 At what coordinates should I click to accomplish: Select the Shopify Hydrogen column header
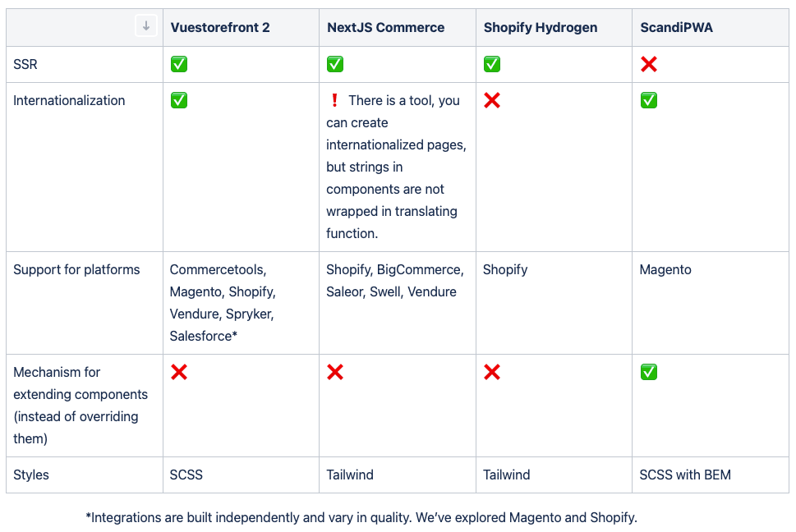click(541, 27)
